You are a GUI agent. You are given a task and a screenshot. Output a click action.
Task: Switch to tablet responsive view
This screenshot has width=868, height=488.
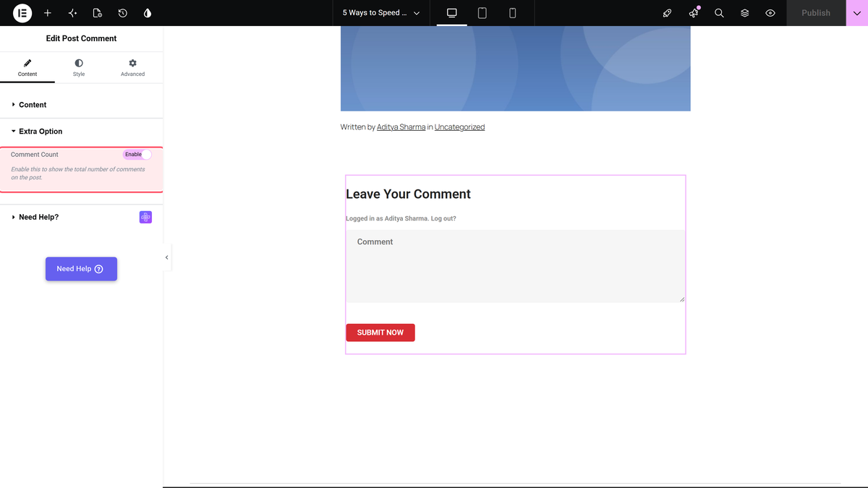[482, 13]
